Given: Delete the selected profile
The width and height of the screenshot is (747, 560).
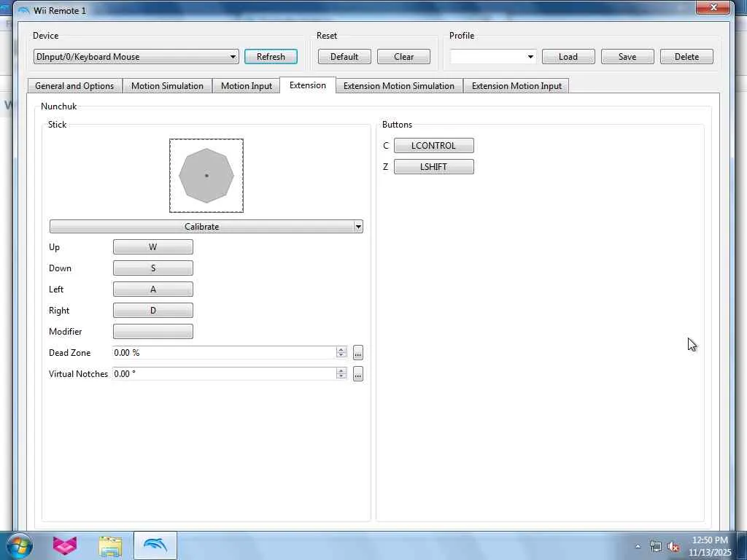Looking at the screenshot, I should (686, 57).
